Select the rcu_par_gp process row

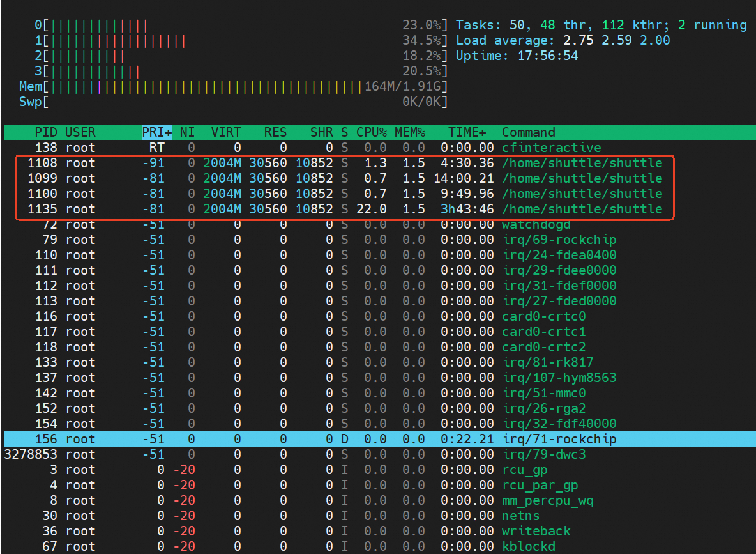pos(379,485)
